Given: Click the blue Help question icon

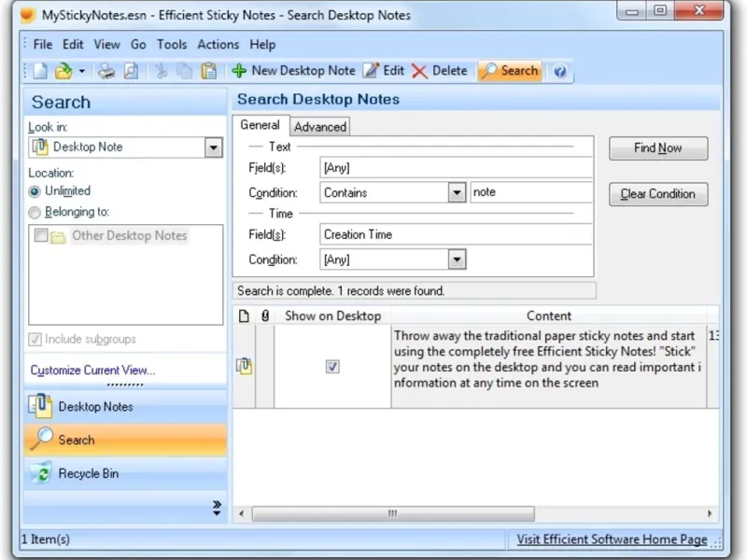Looking at the screenshot, I should click(559, 71).
